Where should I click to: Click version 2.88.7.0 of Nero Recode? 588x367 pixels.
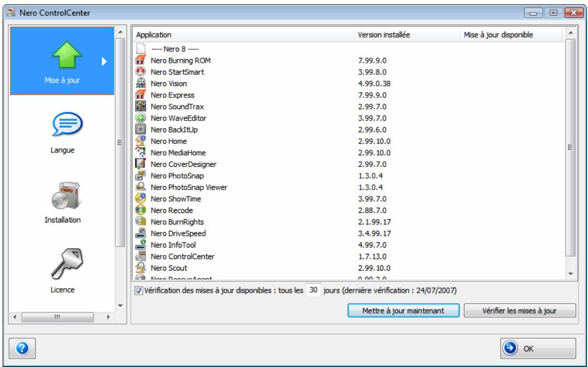pos(372,210)
